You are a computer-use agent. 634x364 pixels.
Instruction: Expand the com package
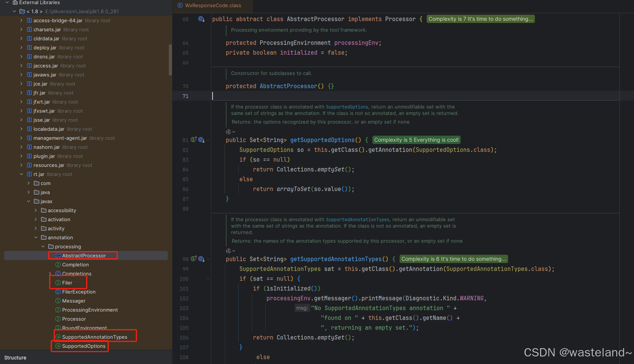(x=29, y=184)
